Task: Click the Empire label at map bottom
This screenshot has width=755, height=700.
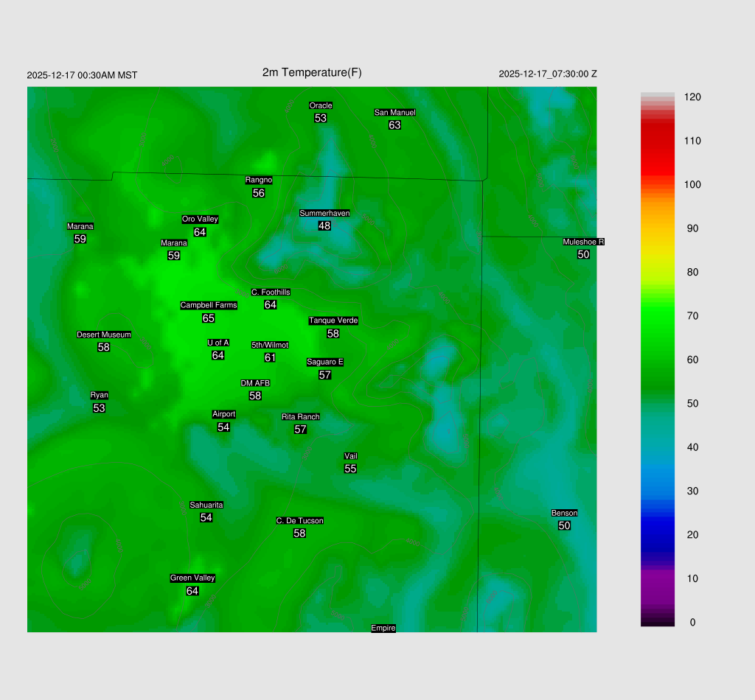Action: coord(383,628)
